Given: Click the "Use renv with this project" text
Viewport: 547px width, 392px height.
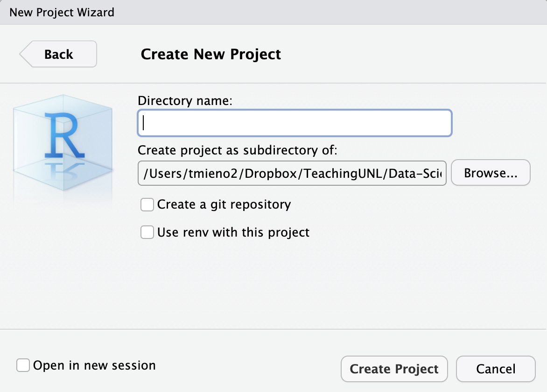Looking at the screenshot, I should [233, 232].
